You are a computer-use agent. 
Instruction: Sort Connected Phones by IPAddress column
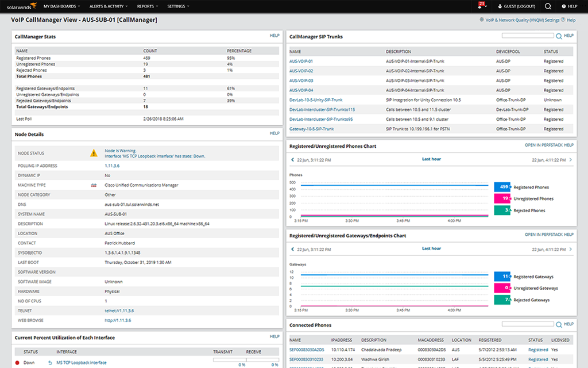(x=342, y=340)
